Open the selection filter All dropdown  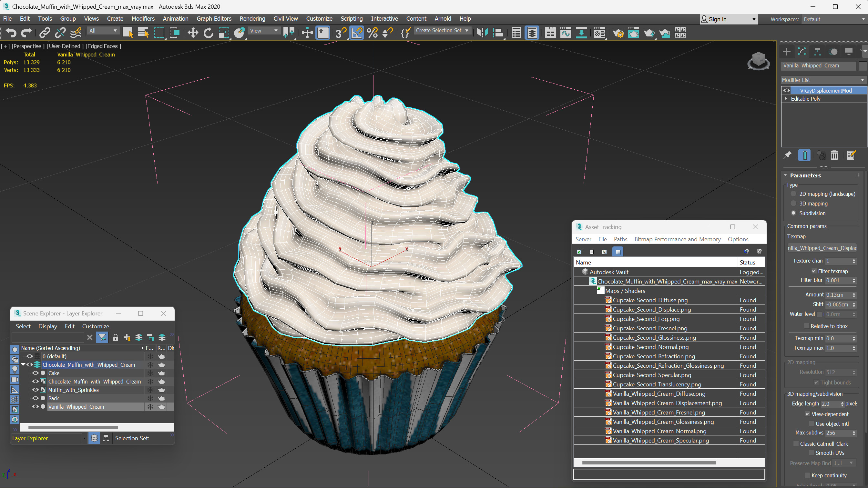(103, 31)
